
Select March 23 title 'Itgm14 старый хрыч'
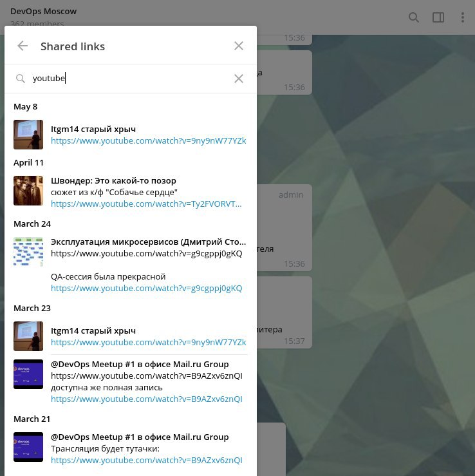(93, 331)
